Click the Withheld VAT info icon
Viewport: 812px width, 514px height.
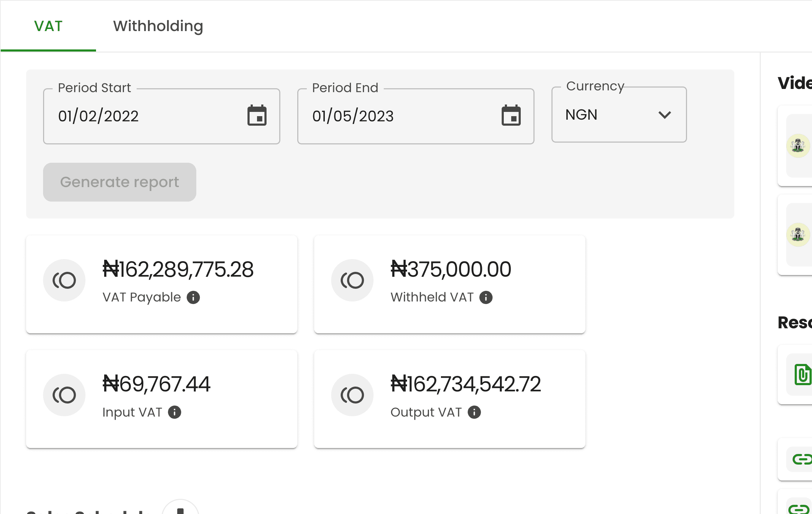click(486, 297)
